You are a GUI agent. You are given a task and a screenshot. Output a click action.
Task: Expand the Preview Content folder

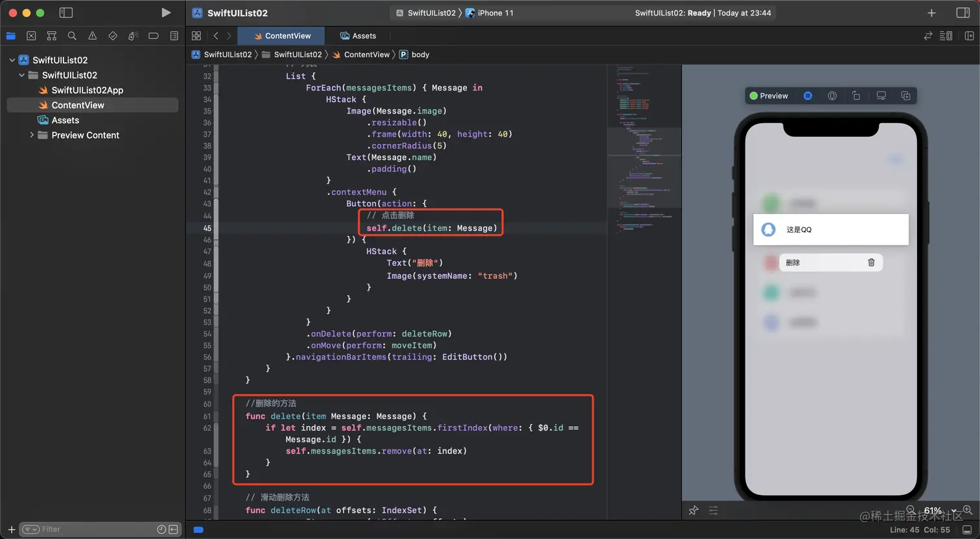click(x=31, y=135)
